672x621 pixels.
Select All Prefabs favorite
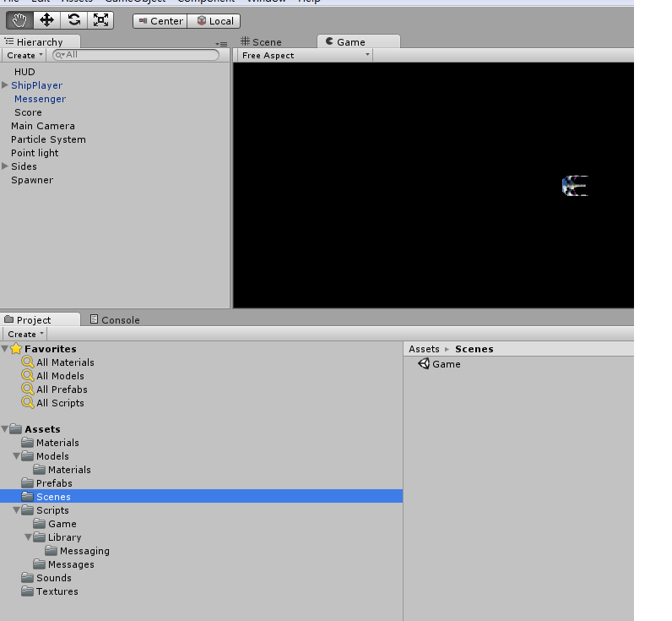click(62, 389)
